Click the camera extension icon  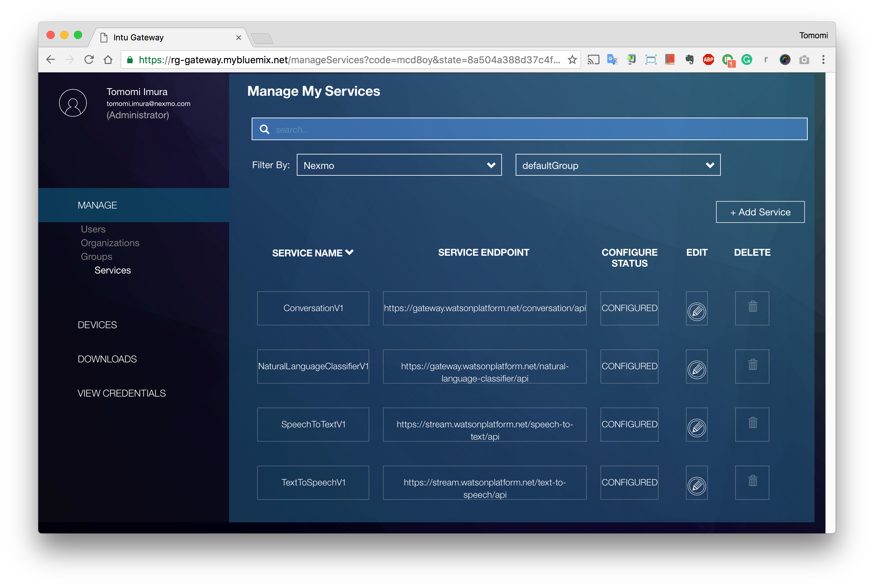[x=804, y=59]
